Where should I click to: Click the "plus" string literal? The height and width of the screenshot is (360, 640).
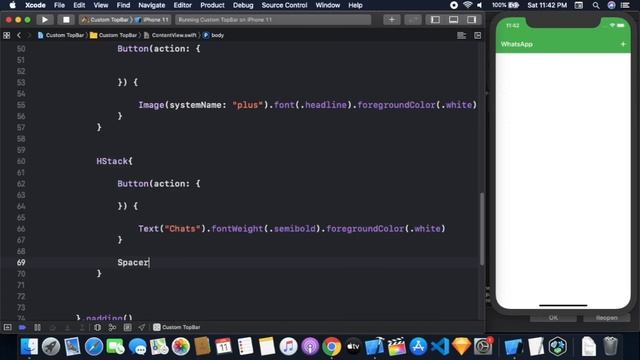tap(247, 105)
